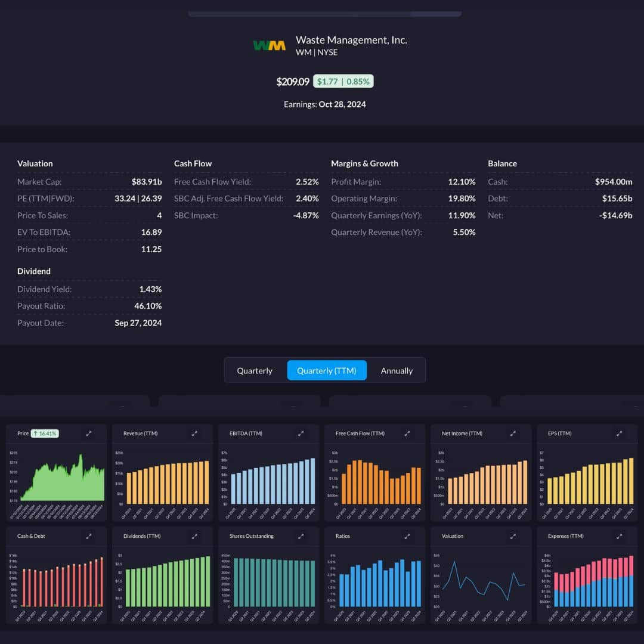Click the Expenses (TTM) card's expand icon
Screen dimensions: 644x644
(620, 536)
